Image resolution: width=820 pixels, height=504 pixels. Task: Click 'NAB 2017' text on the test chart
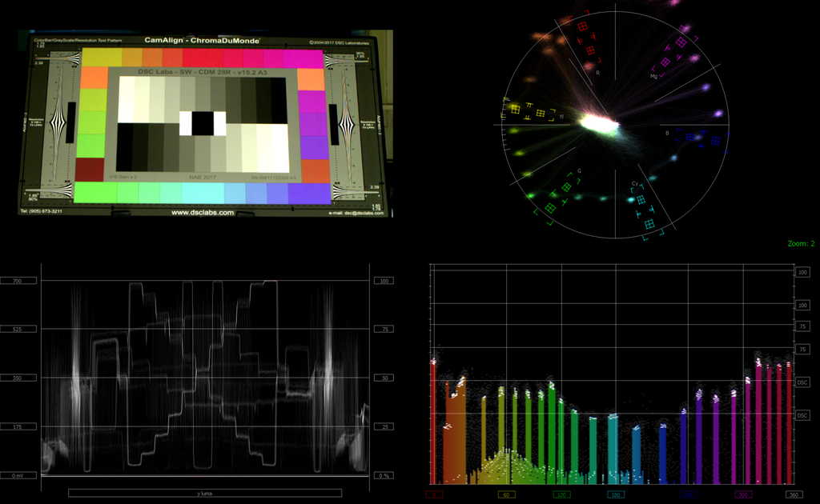point(203,178)
